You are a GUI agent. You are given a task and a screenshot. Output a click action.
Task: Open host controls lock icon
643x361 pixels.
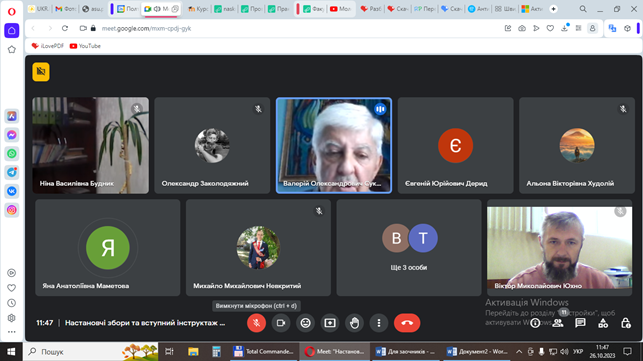tap(626, 323)
